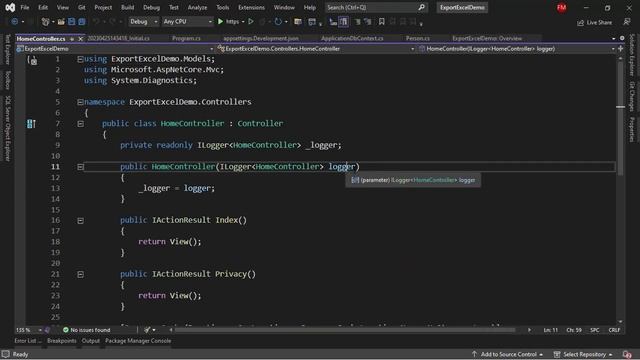Click the search magnifier icon

[421, 7]
